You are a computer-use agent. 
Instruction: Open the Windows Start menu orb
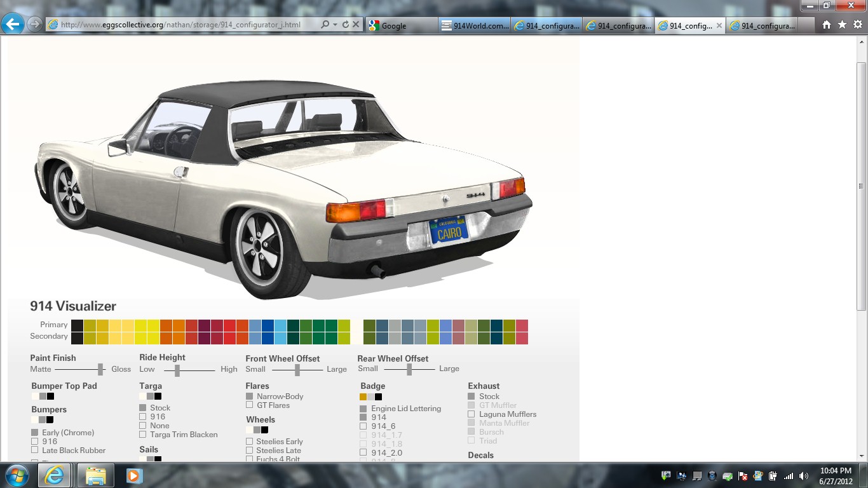point(16,475)
